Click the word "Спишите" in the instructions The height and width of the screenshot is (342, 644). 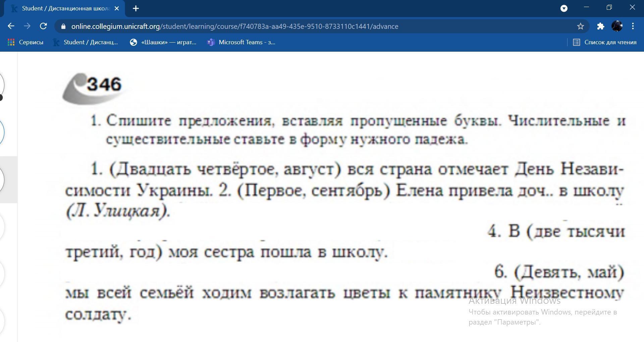pyautogui.click(x=139, y=120)
